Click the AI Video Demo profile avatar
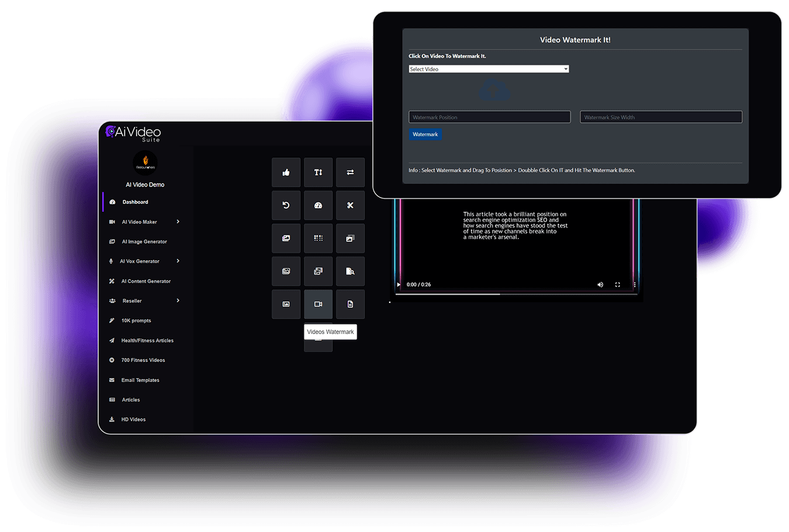This screenshot has width=789, height=532. coord(145,163)
